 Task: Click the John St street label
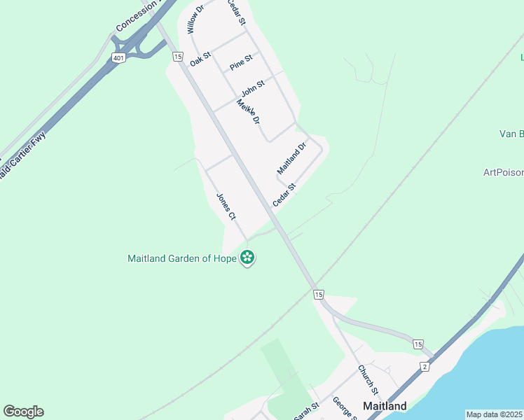(x=253, y=88)
